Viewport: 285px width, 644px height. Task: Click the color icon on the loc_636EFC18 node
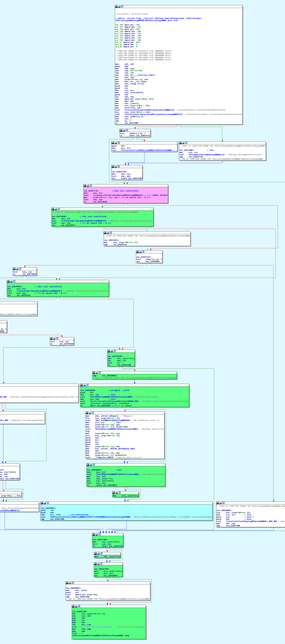tap(113, 166)
